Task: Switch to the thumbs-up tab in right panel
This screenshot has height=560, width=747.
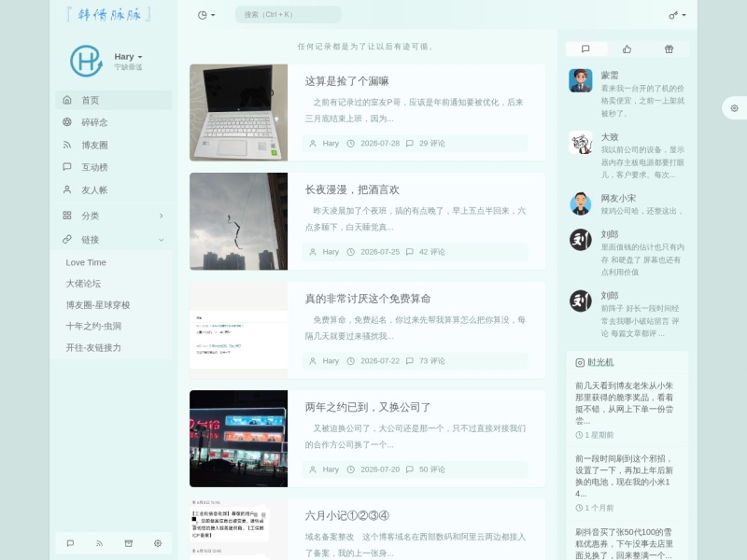Action: click(x=627, y=49)
